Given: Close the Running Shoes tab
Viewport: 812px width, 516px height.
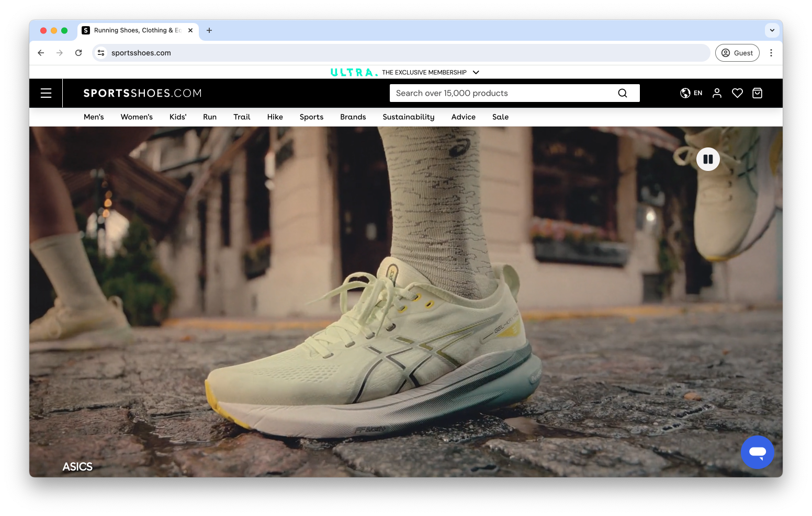Looking at the screenshot, I should (190, 30).
